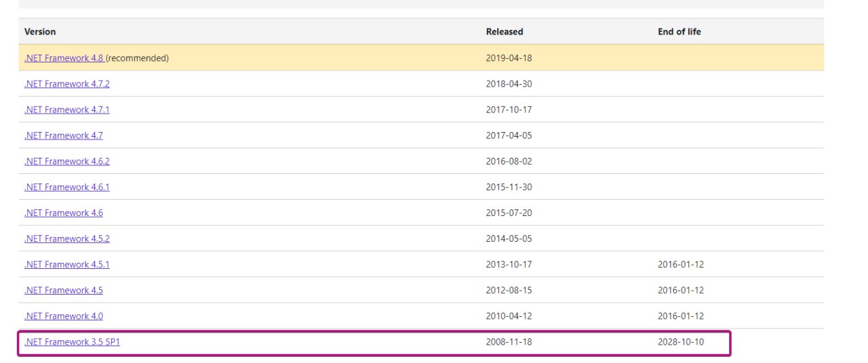Open the .NET Framework 4.8 link
The width and height of the screenshot is (868, 363).
pyautogui.click(x=64, y=58)
